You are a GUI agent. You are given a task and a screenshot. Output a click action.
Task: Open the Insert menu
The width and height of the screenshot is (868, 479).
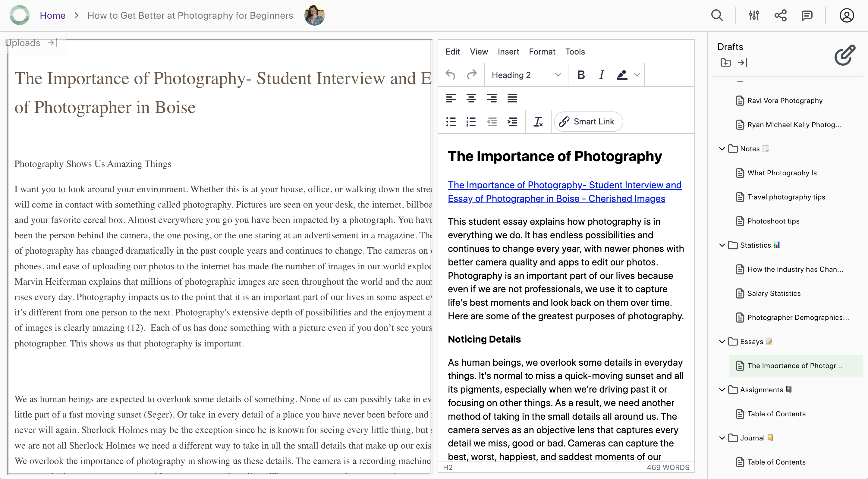click(x=508, y=52)
